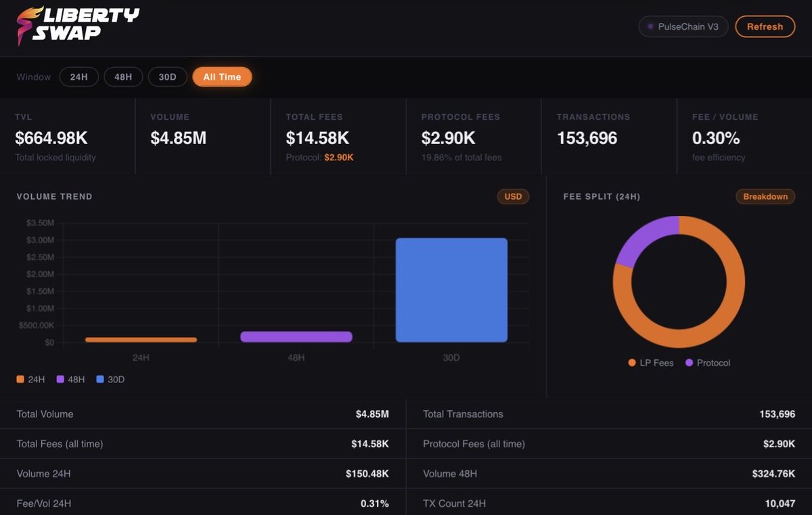This screenshot has height=515, width=812.
Task: Click the Liberty Swap logo
Action: (x=77, y=26)
